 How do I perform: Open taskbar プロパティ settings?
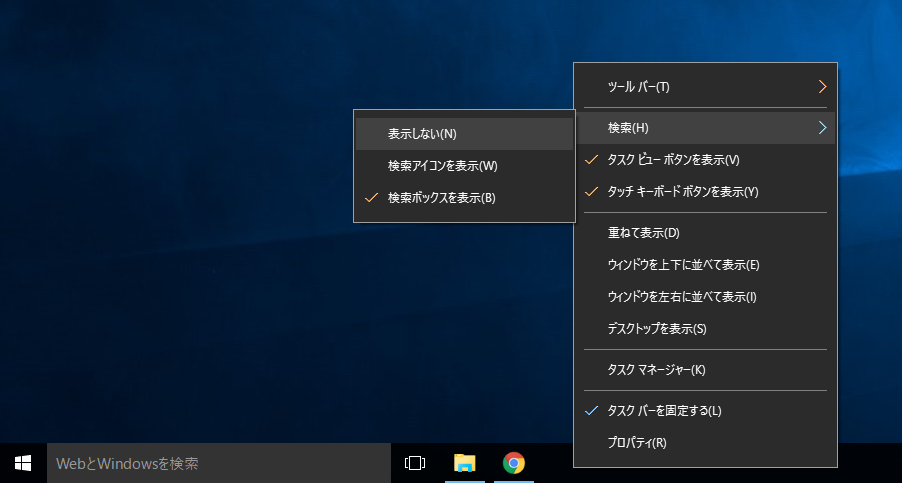click(636, 443)
